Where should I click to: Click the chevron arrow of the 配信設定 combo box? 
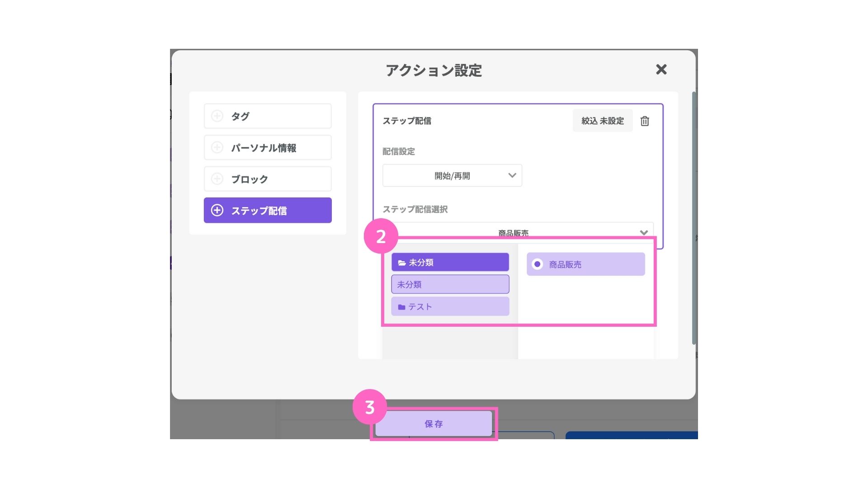[x=512, y=175]
